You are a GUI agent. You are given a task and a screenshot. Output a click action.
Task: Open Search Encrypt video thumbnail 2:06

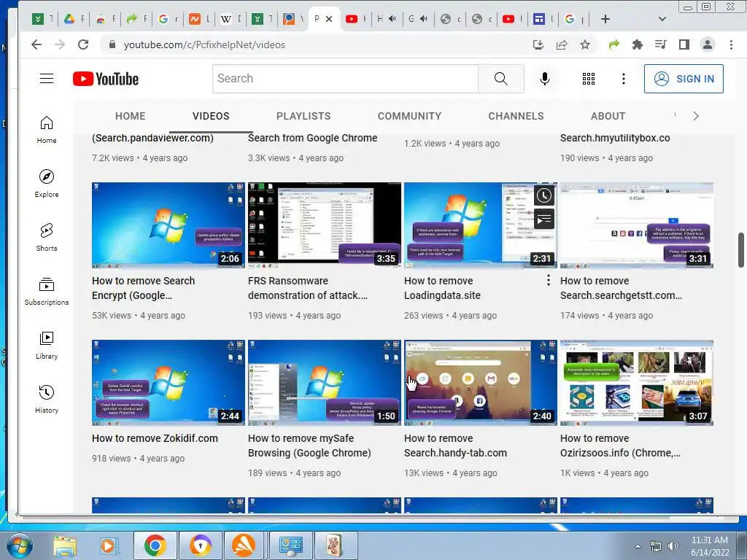pos(169,225)
